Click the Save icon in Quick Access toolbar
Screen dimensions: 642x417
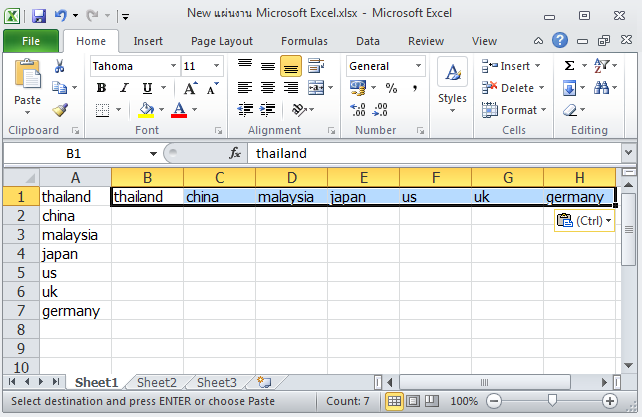click(39, 16)
